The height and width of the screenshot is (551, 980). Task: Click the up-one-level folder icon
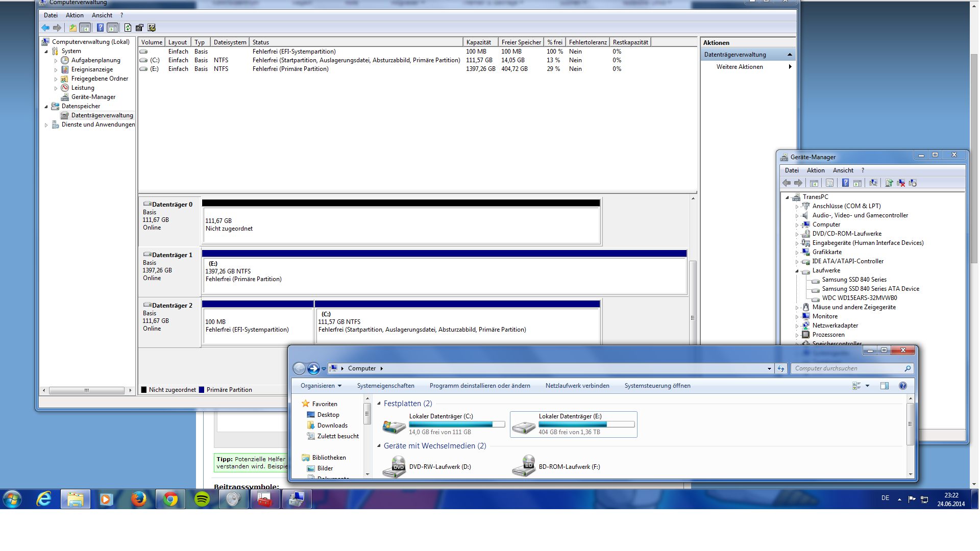pos(72,28)
